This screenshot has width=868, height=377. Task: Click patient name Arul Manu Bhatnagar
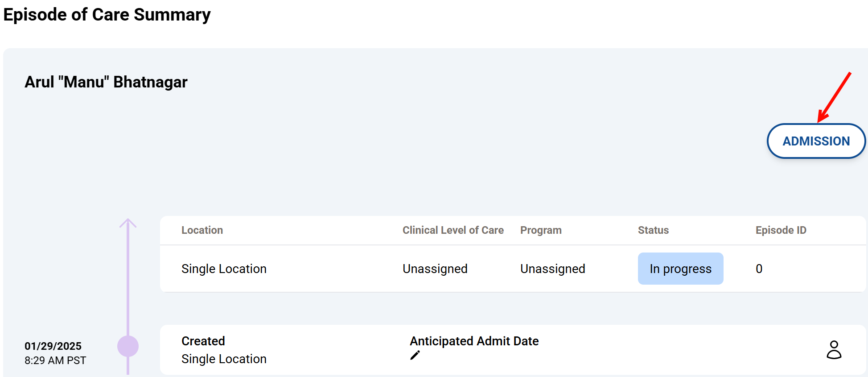coord(106,82)
